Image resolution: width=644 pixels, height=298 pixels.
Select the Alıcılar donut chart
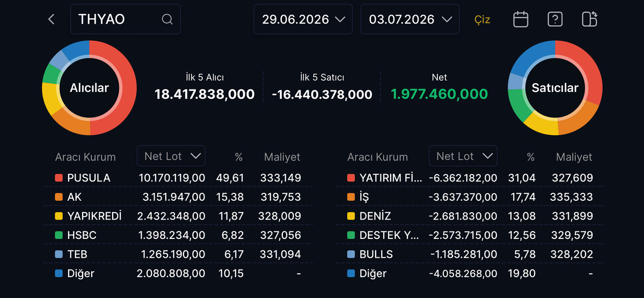point(89,88)
